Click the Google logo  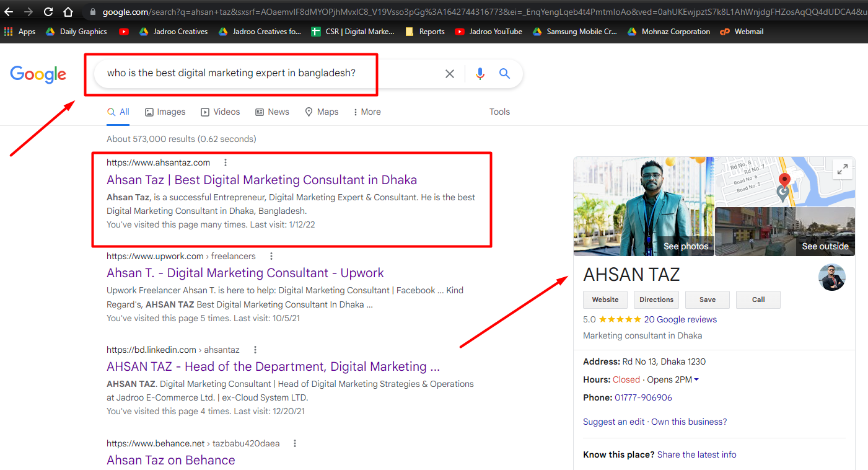coord(38,74)
